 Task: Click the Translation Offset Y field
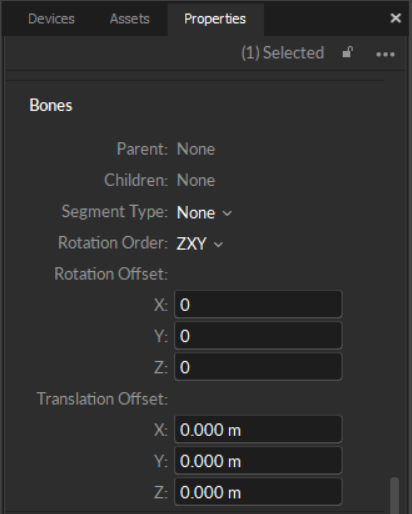tap(258, 461)
